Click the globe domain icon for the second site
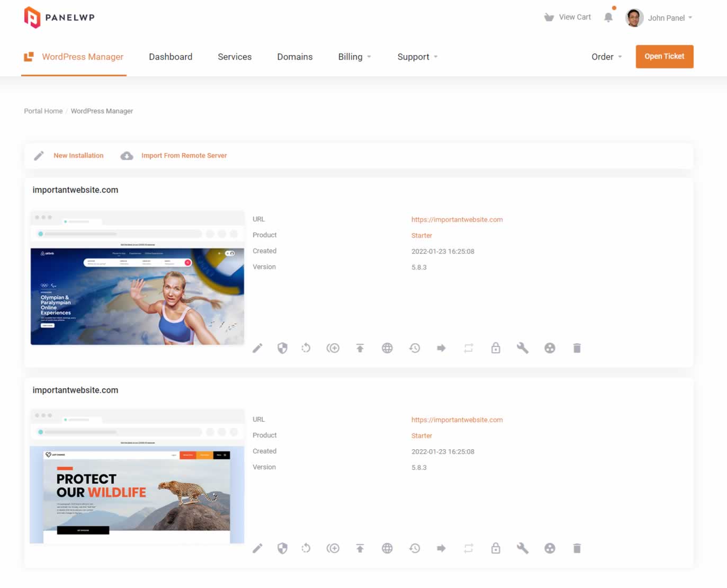The width and height of the screenshot is (727, 588). (x=387, y=548)
